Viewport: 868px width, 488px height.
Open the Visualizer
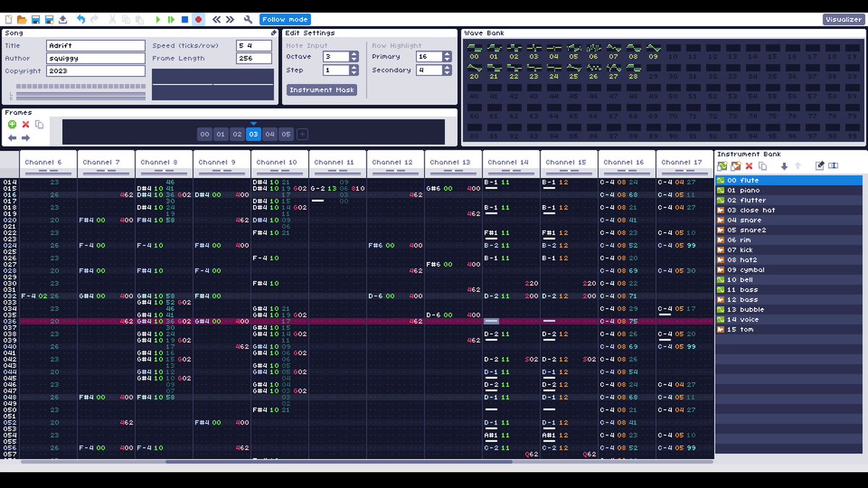[x=843, y=20]
